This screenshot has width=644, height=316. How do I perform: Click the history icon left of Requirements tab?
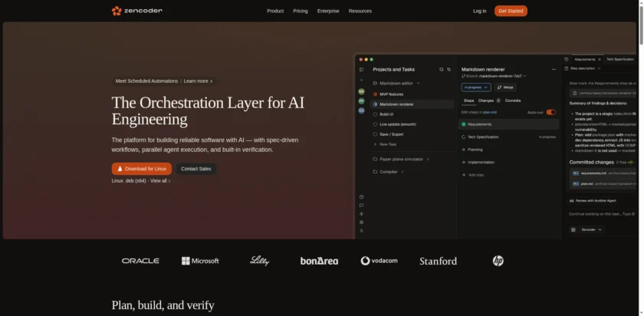click(567, 59)
